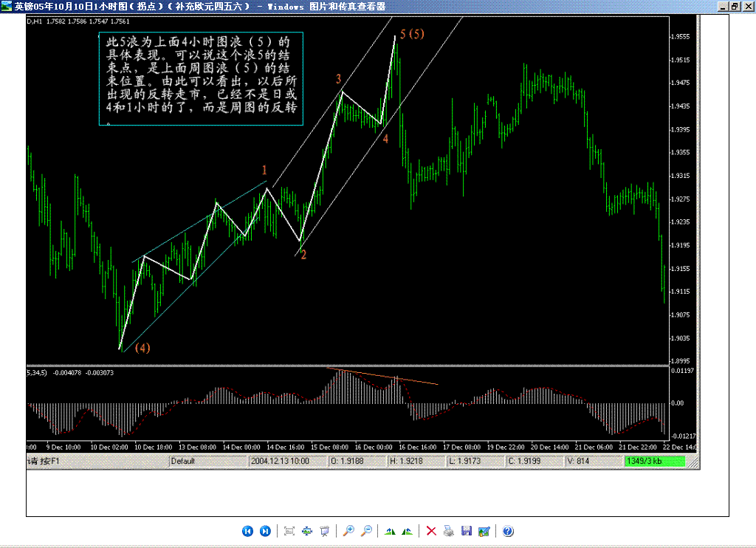Click the orange '(4)' wave label

point(142,348)
